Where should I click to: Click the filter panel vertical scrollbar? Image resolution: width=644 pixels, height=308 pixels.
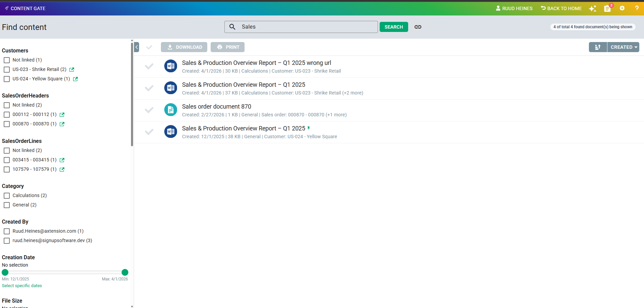pyautogui.click(x=132, y=94)
